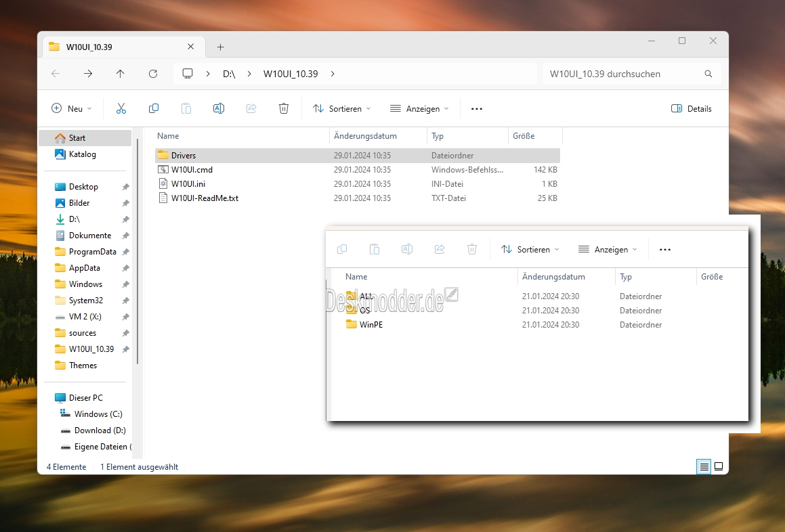Click the PC monitor icon in address bar
This screenshot has height=532, width=785.
[188, 74]
